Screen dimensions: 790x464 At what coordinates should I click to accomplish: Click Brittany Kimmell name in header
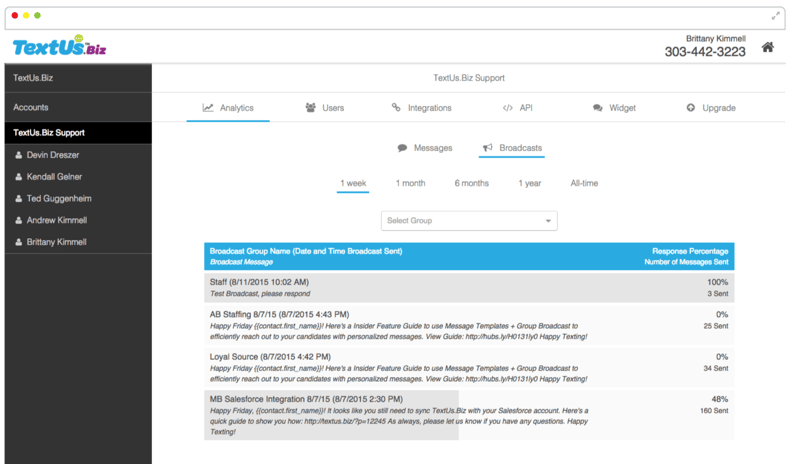(x=715, y=38)
